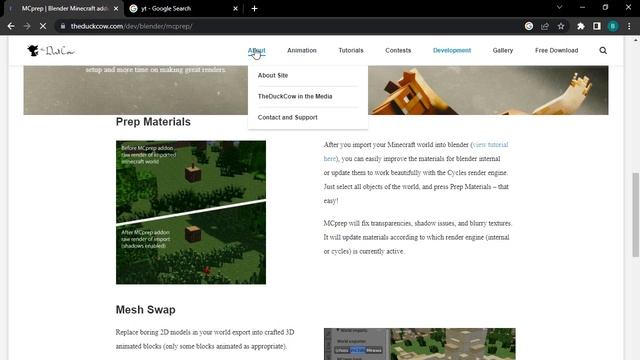The image size is (640, 360).
Task: Click the browser forward arrow
Action: click(27, 26)
